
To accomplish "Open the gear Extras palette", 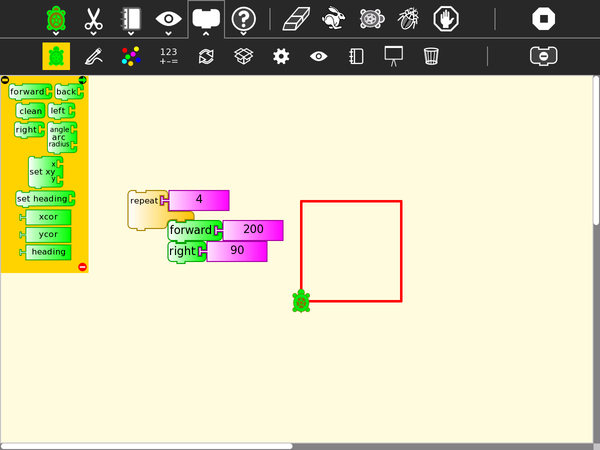I will pyautogui.click(x=281, y=56).
